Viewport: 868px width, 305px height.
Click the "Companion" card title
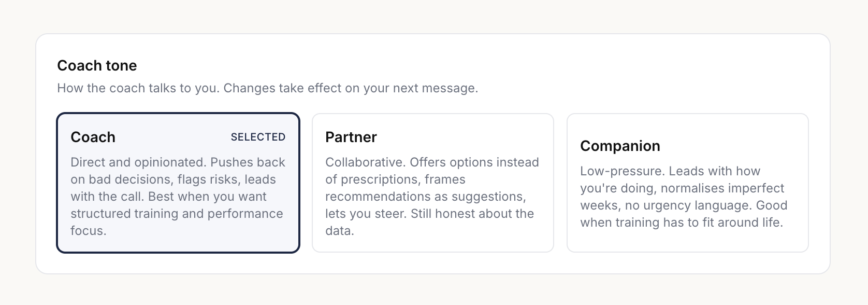620,146
